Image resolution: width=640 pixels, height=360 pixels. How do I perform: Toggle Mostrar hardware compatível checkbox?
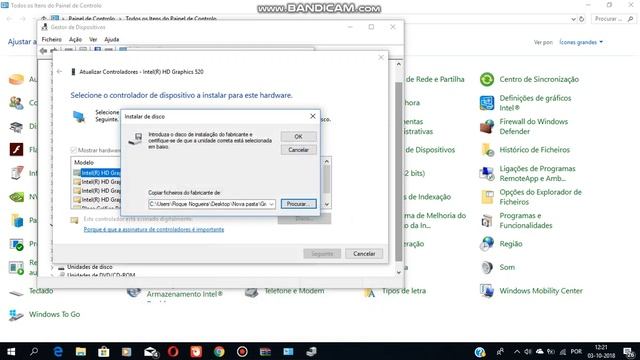pos(74,150)
